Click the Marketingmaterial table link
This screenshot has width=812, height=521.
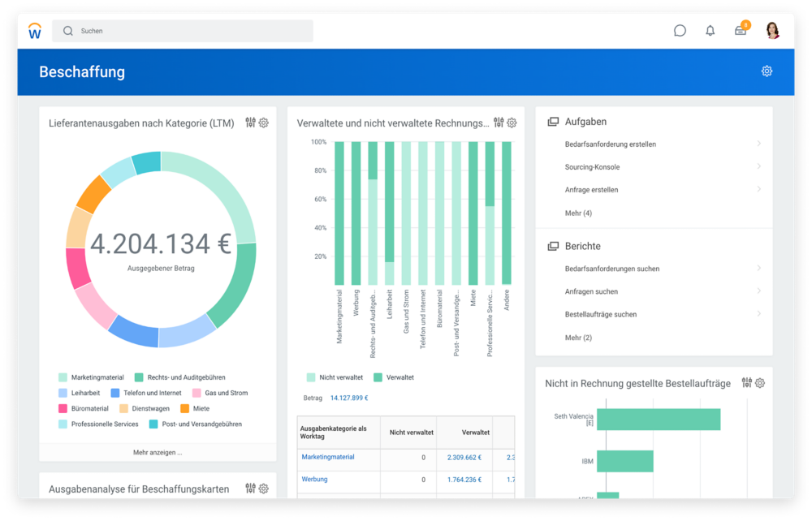328,457
